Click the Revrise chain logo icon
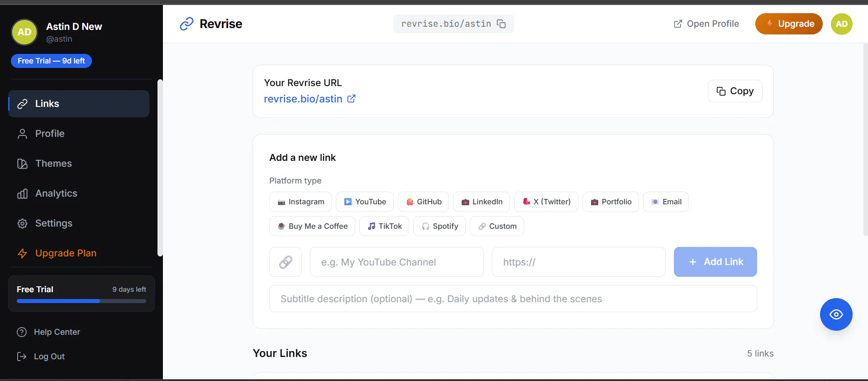868x381 pixels. [186, 24]
